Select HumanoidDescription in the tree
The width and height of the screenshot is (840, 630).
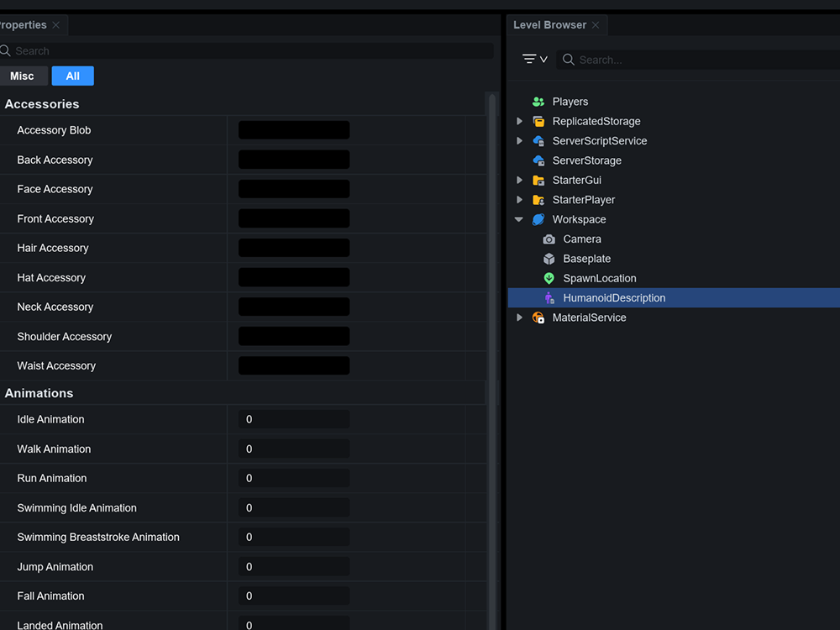click(x=614, y=298)
